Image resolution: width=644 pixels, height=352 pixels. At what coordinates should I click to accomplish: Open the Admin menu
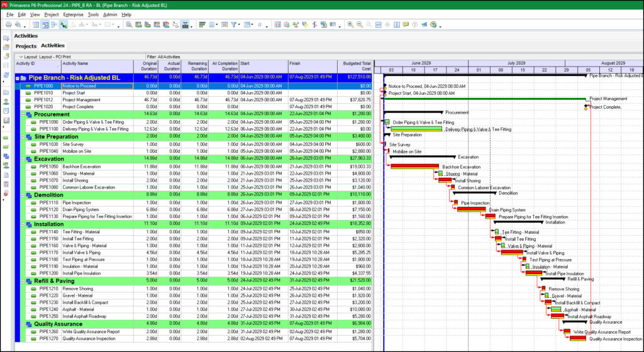coord(110,14)
